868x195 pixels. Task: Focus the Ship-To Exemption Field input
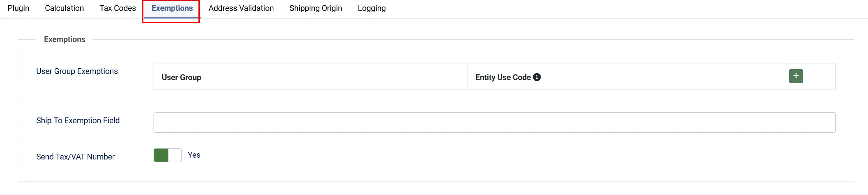494,123
